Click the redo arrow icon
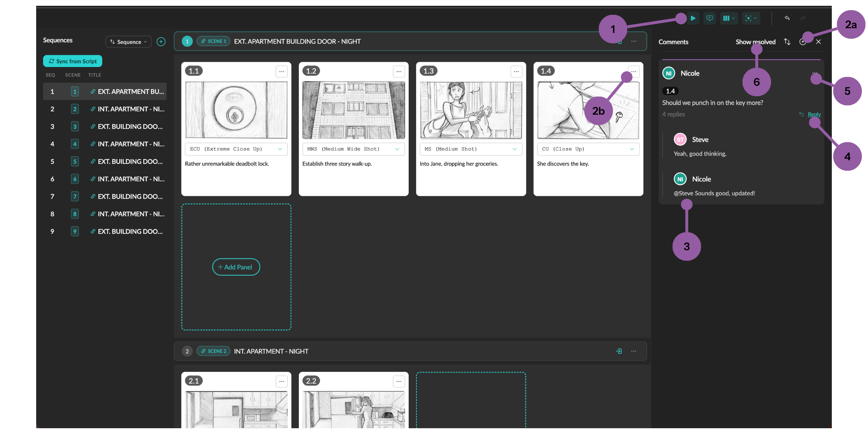The height and width of the screenshot is (434, 868). (x=803, y=18)
